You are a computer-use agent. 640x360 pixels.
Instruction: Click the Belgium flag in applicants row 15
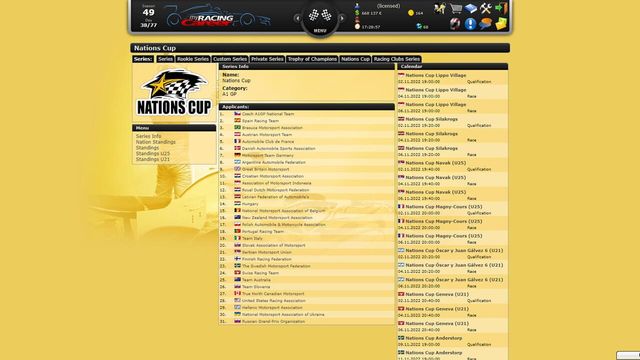(x=237, y=211)
